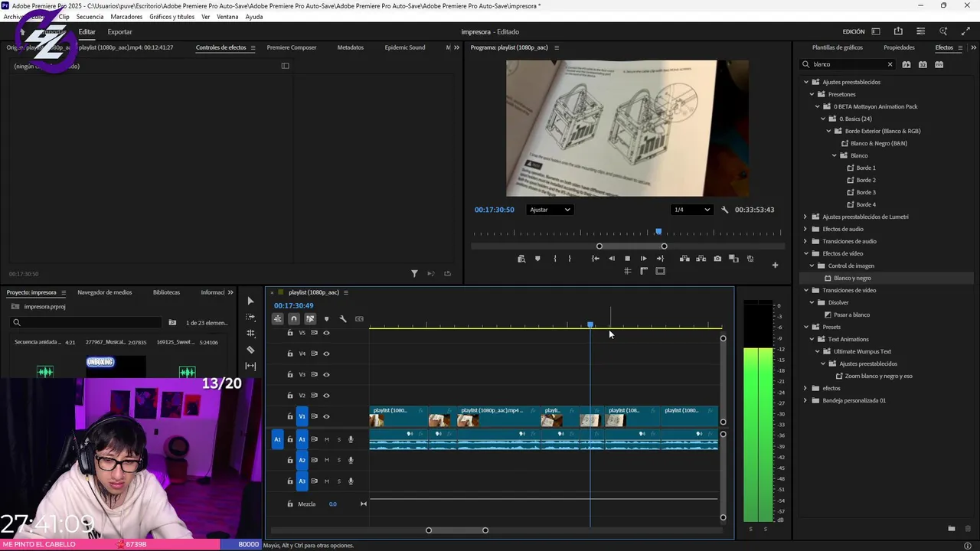Click the timeline wrench settings icon
The width and height of the screenshot is (980, 551).
(343, 319)
